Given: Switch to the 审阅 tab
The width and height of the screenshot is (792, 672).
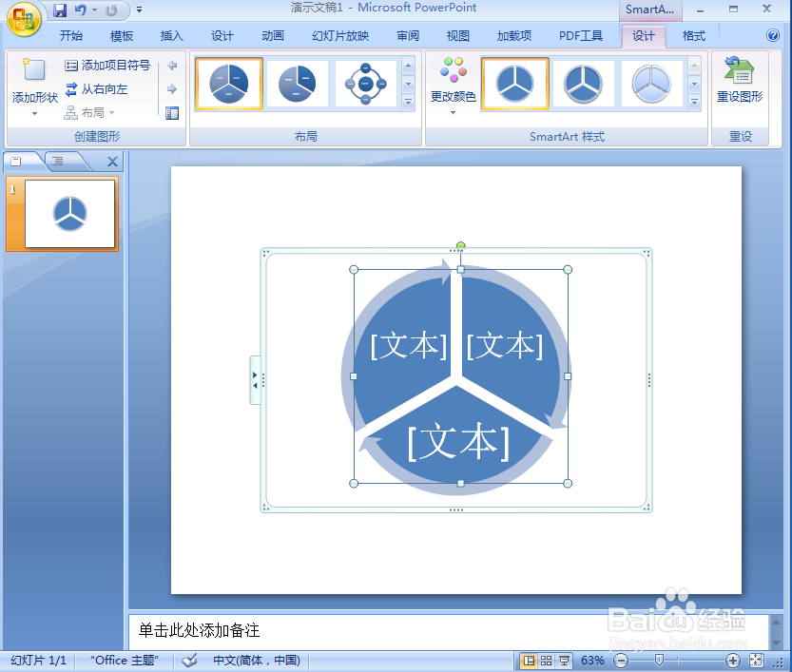Looking at the screenshot, I should (x=408, y=36).
